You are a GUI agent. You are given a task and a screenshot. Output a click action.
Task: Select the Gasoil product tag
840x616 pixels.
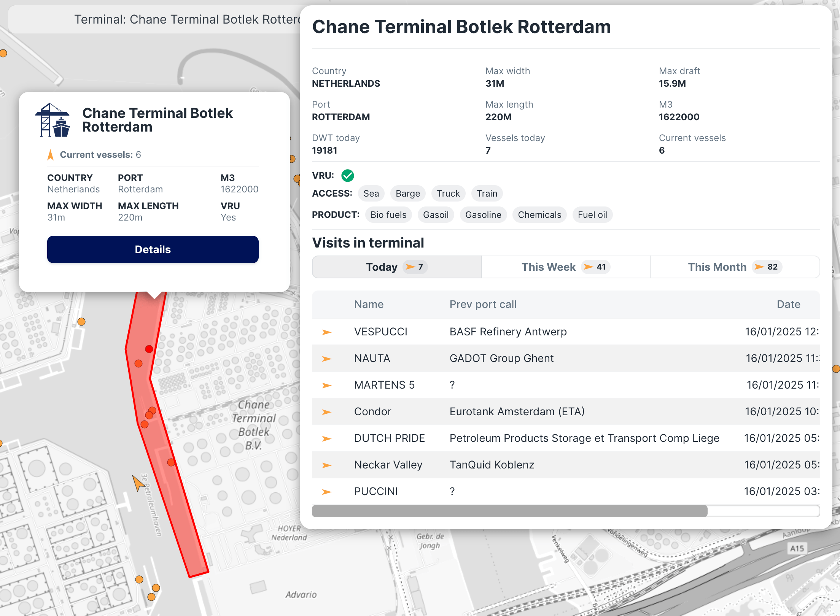point(436,215)
